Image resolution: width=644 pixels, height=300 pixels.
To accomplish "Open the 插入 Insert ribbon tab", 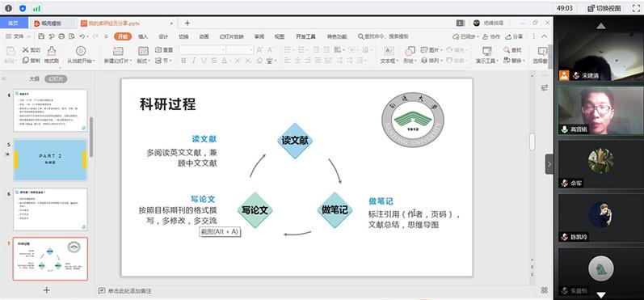I will point(143,36).
